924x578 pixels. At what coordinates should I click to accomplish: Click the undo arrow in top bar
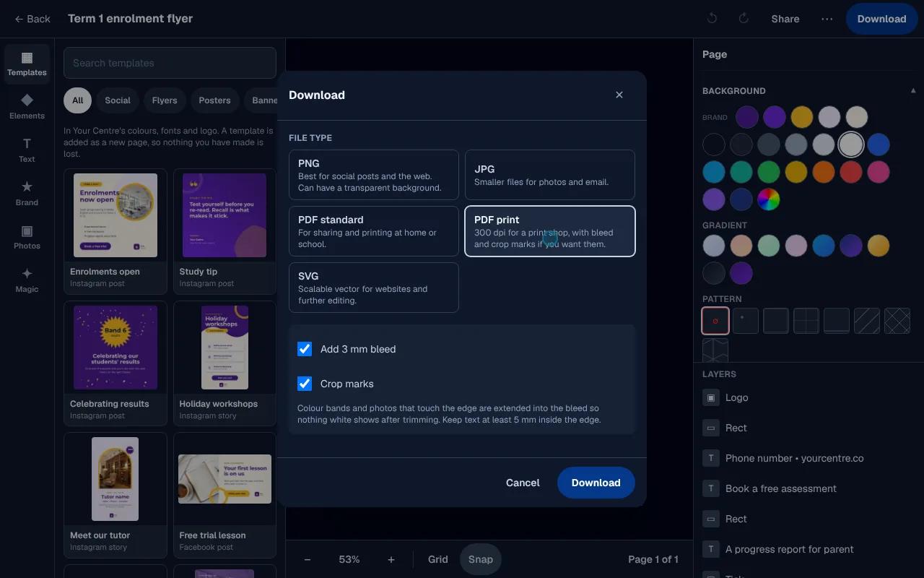(712, 19)
